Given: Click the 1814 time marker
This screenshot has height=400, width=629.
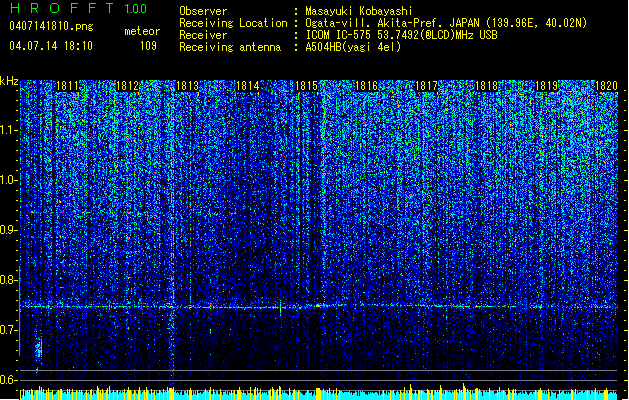Looking at the screenshot, I should tap(248, 86).
